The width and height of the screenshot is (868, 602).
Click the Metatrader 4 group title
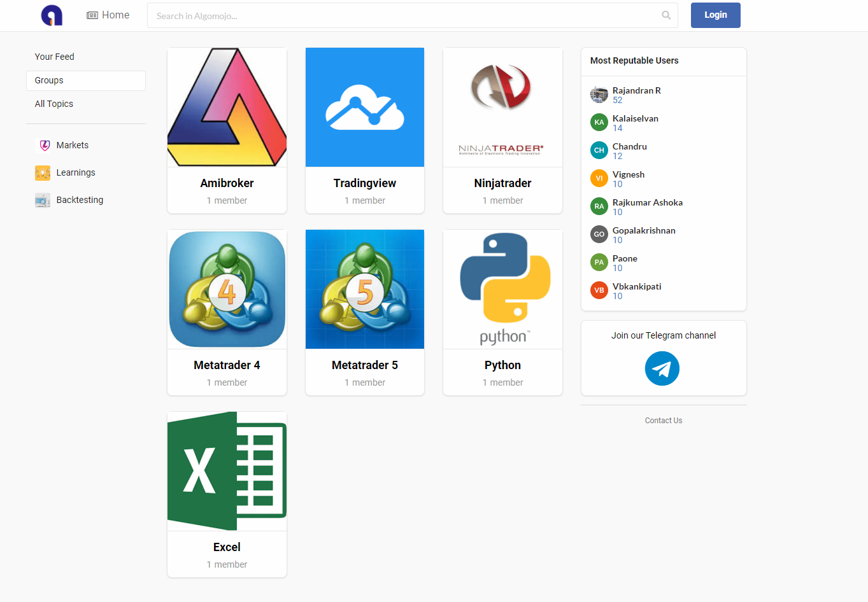coord(227,365)
